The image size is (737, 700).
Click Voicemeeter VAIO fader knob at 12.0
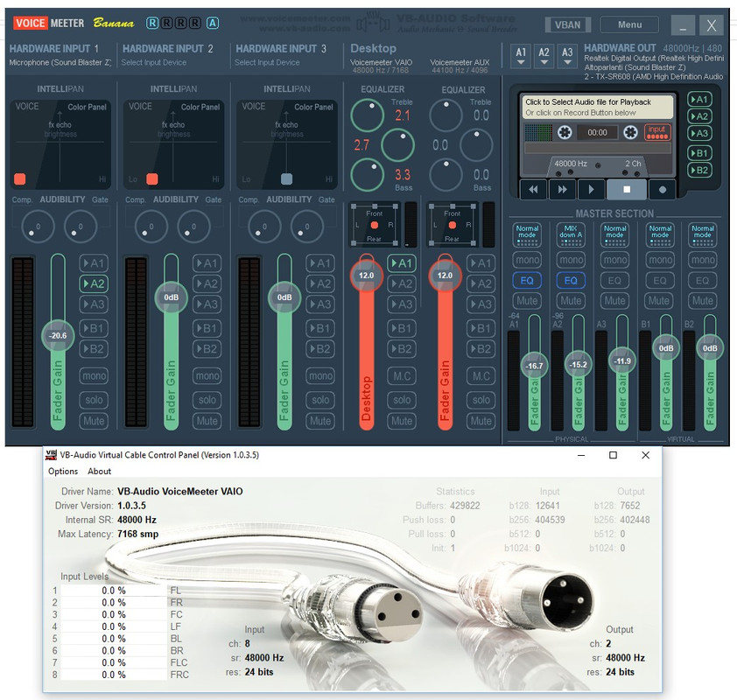click(366, 276)
